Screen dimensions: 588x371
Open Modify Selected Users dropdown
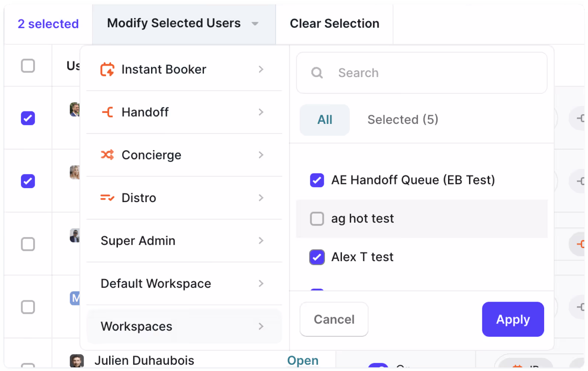coord(183,24)
